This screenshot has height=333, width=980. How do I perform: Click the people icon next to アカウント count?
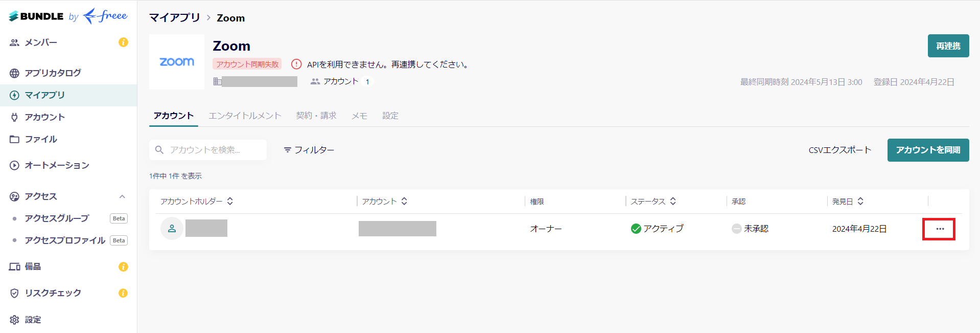[x=315, y=81]
